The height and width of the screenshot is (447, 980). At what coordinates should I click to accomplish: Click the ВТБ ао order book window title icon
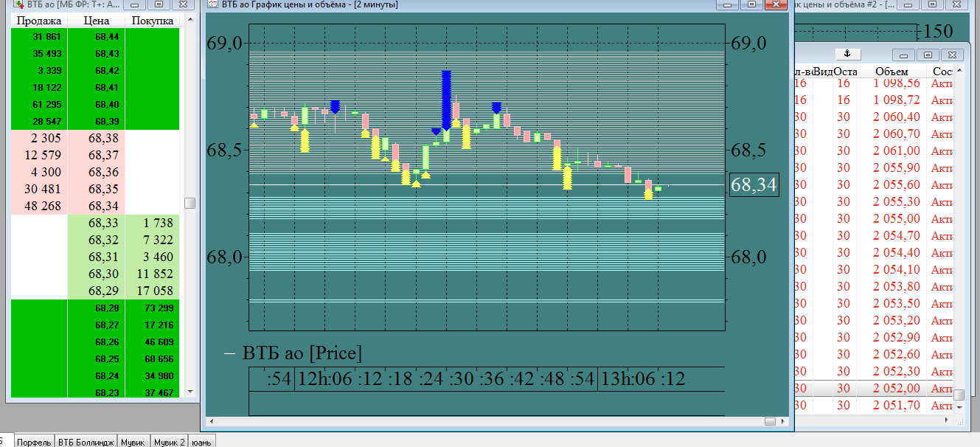click(20, 4)
